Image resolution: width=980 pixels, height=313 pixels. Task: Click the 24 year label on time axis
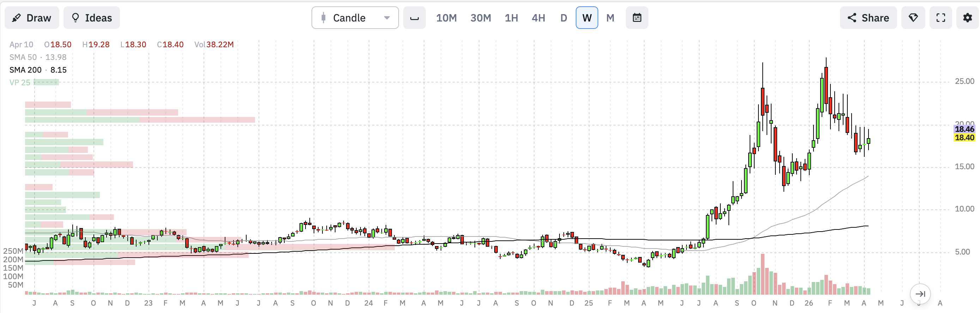pyautogui.click(x=368, y=303)
